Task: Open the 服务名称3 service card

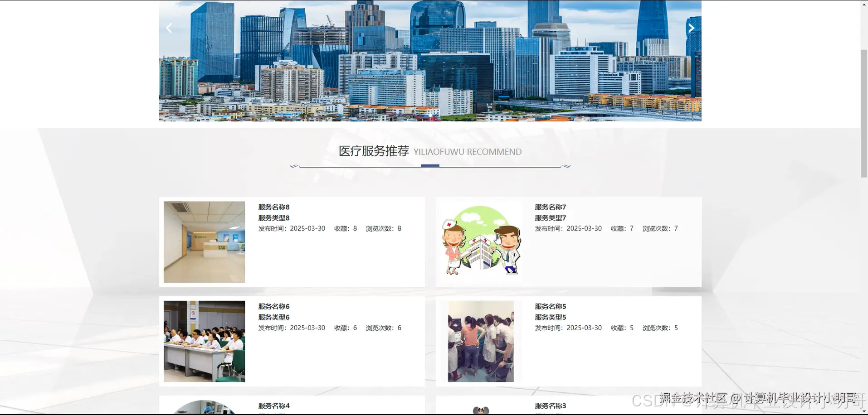Action: (x=550, y=405)
